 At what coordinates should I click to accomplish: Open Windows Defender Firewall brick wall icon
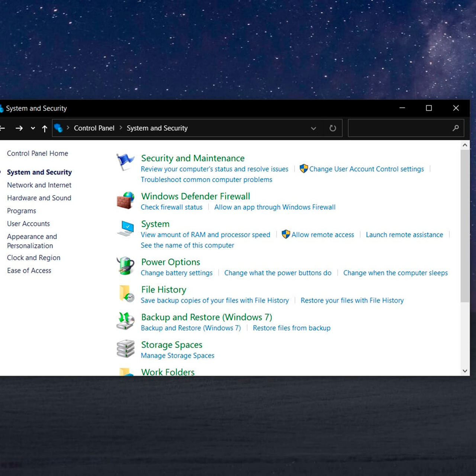[125, 200]
